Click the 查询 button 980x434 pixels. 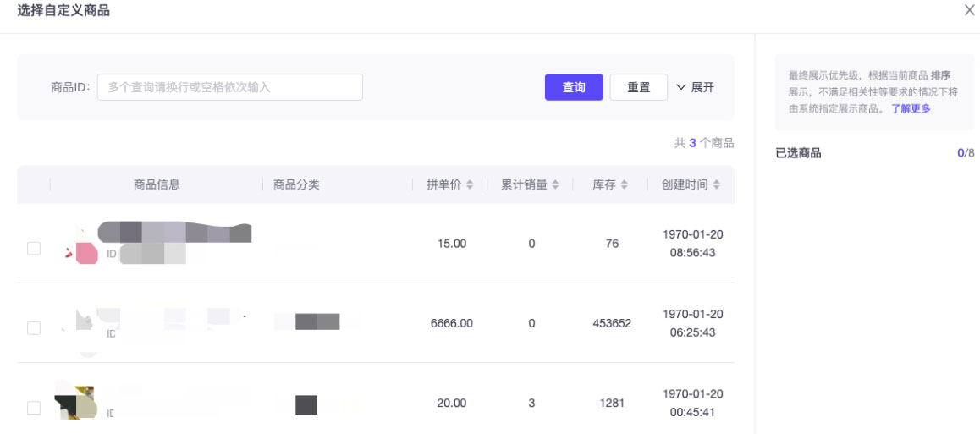point(574,87)
